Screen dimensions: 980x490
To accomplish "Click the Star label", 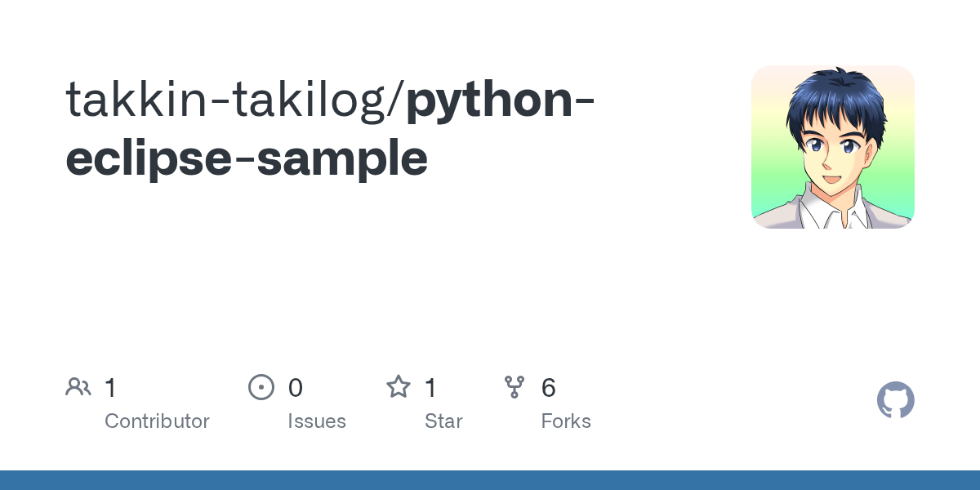I will coord(443,421).
